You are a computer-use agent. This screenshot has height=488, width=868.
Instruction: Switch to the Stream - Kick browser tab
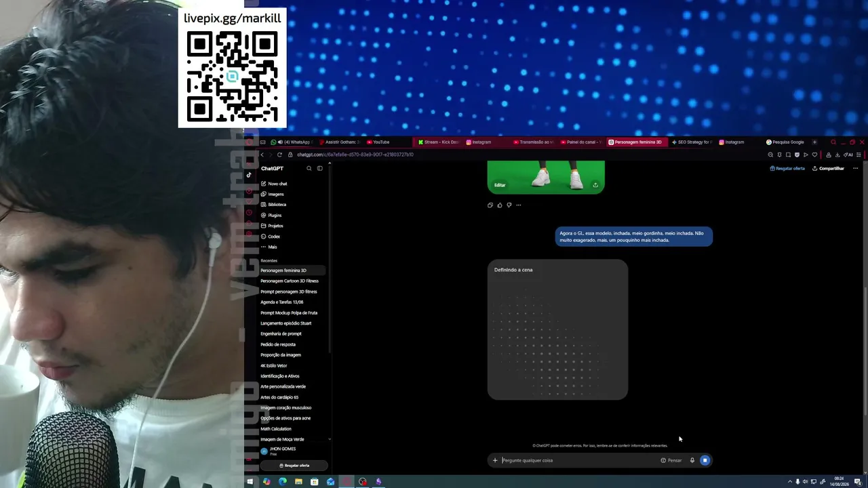coord(438,142)
